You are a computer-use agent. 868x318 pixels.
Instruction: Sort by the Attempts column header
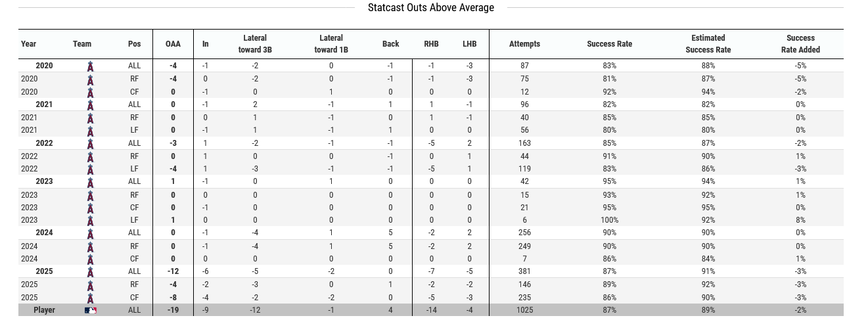[524, 44]
